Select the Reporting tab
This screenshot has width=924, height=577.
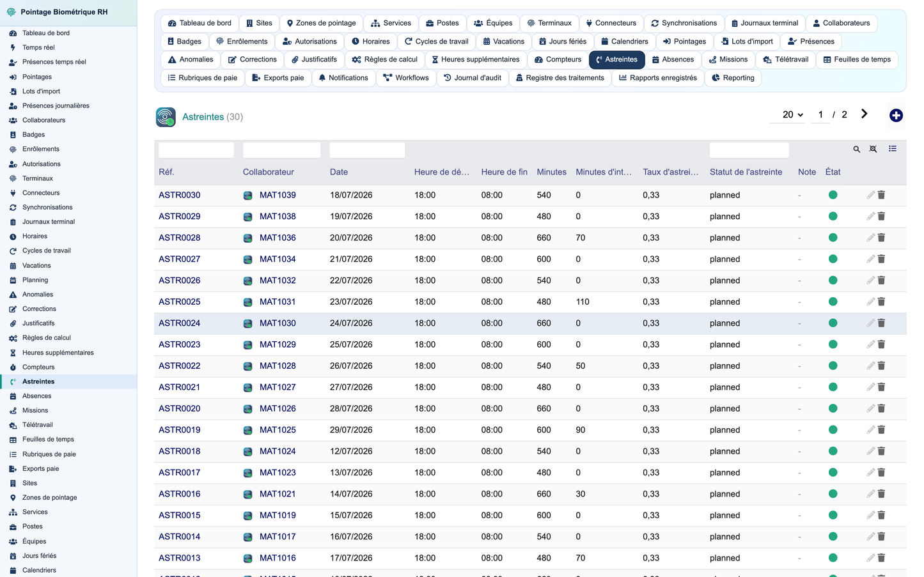[x=733, y=78]
